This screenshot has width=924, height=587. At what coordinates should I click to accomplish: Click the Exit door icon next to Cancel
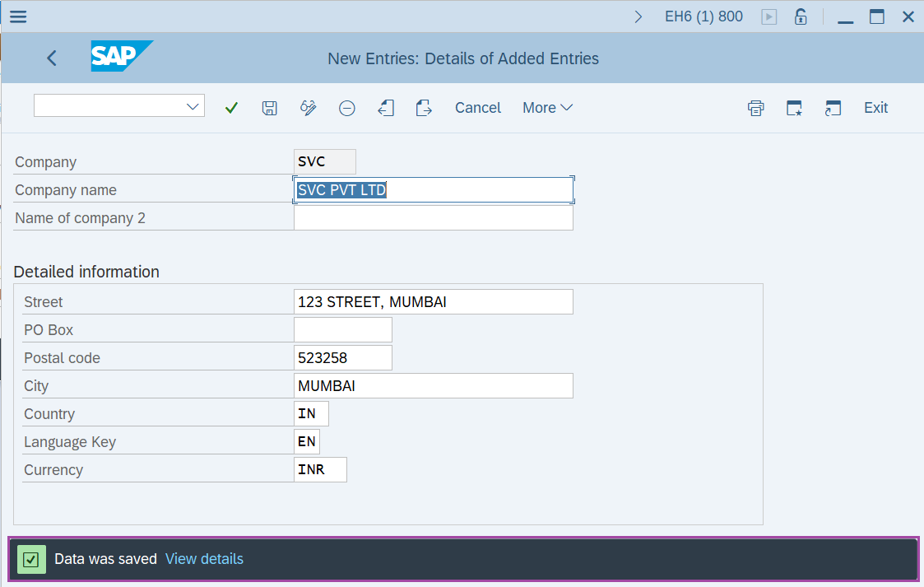(x=424, y=107)
